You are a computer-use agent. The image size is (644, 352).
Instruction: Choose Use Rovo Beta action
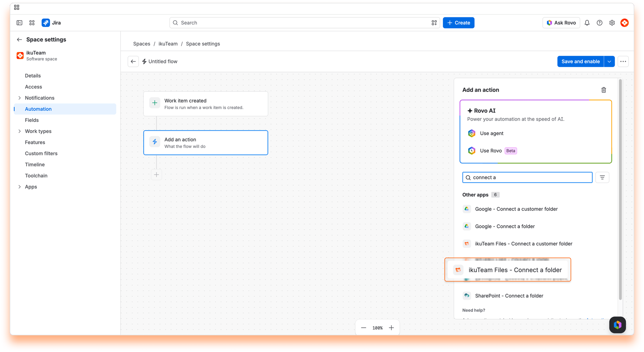[x=492, y=151]
